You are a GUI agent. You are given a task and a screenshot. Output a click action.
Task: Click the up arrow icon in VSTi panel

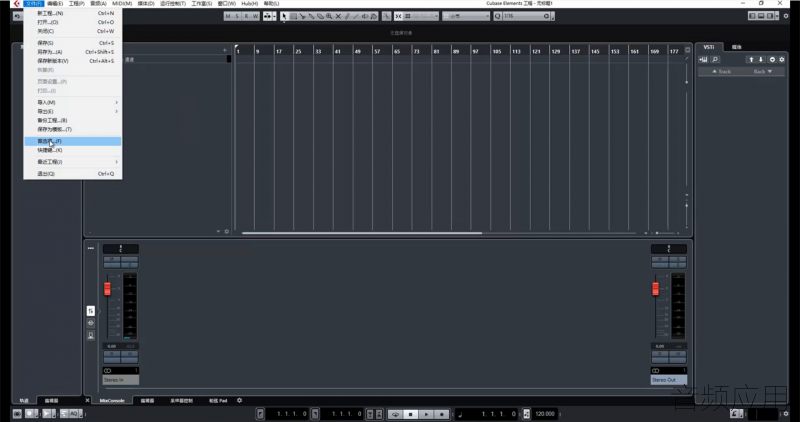pos(751,59)
